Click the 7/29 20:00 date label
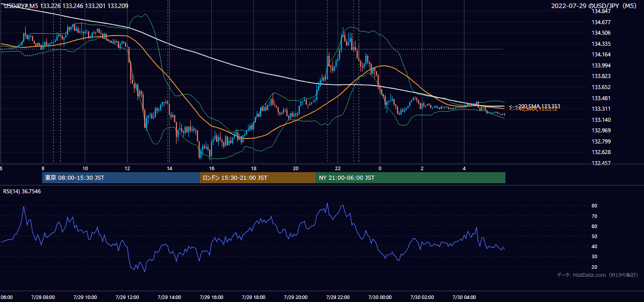The width and height of the screenshot is (644, 302). pos(296,297)
